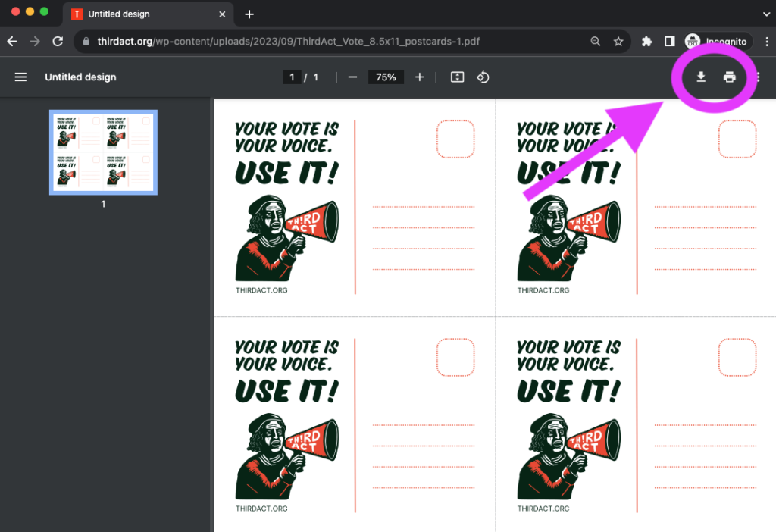
Task: Toggle the PDF sidebar hamburger menu
Action: coord(20,77)
